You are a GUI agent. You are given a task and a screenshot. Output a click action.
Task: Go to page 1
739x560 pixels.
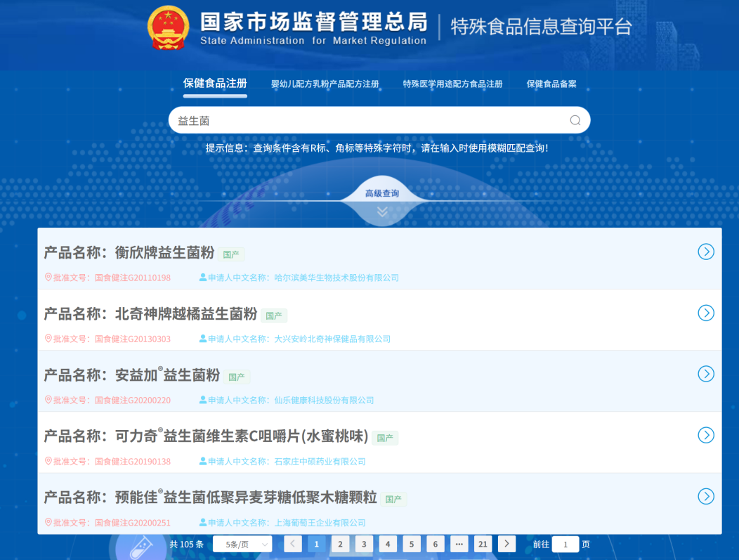316,544
